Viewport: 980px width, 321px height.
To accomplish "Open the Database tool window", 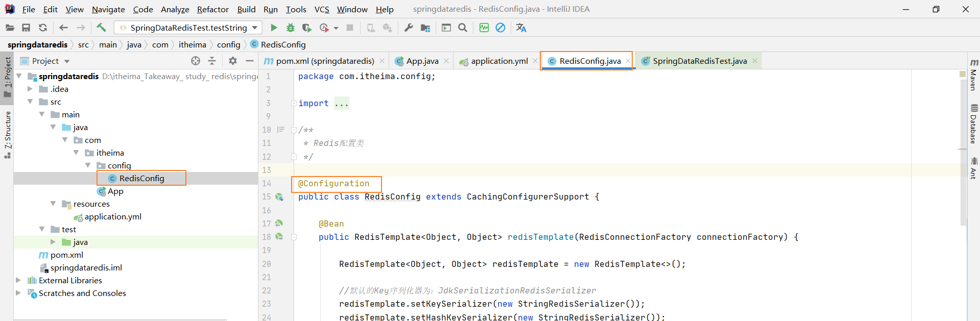I will pos(973,124).
